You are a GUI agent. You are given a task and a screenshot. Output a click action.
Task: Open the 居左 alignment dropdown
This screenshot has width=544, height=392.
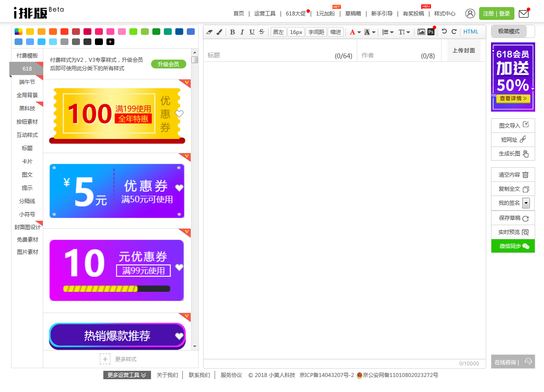click(x=278, y=32)
